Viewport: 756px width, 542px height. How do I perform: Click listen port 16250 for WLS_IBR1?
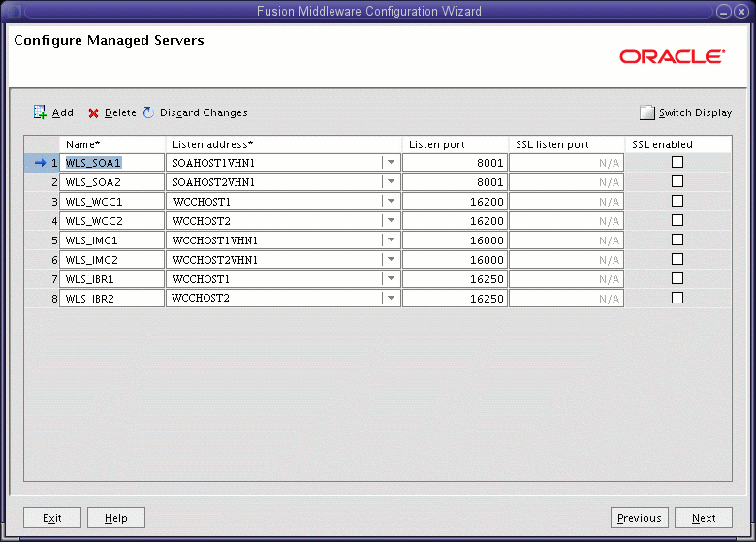(456, 279)
